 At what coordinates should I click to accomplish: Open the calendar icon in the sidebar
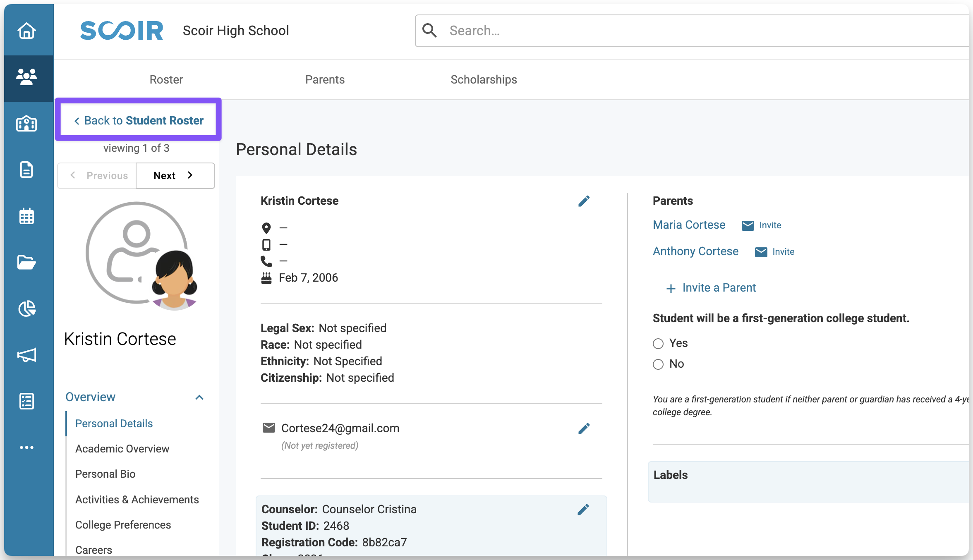pyautogui.click(x=27, y=216)
